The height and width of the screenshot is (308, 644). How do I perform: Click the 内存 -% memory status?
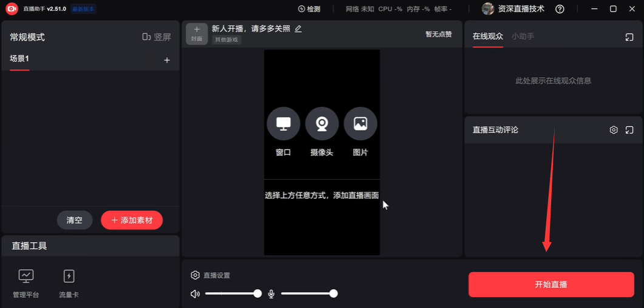[418, 9]
